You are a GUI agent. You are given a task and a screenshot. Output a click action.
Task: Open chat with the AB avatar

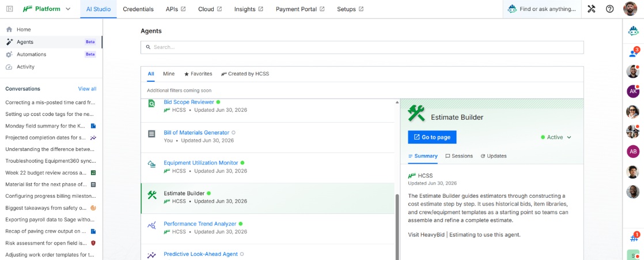pyautogui.click(x=633, y=152)
